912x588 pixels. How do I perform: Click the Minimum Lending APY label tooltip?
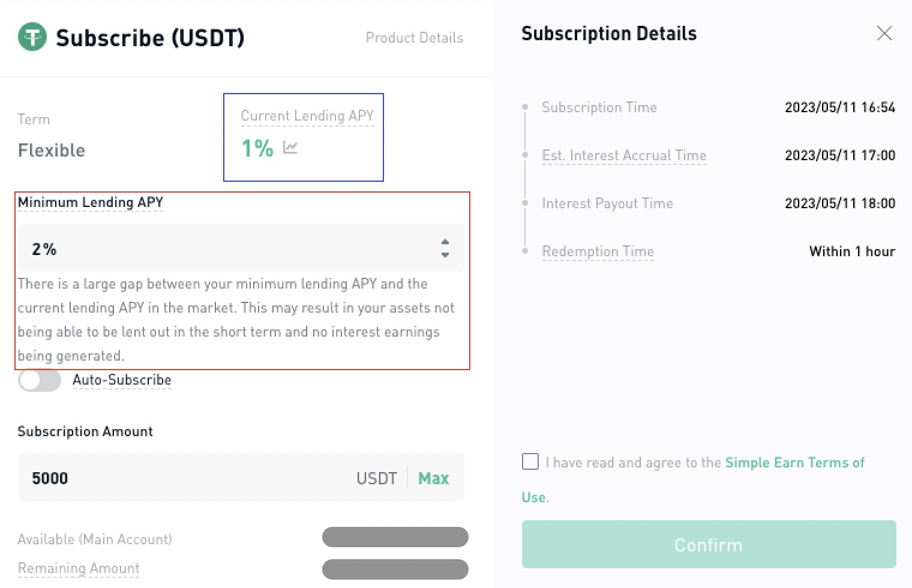pos(91,202)
